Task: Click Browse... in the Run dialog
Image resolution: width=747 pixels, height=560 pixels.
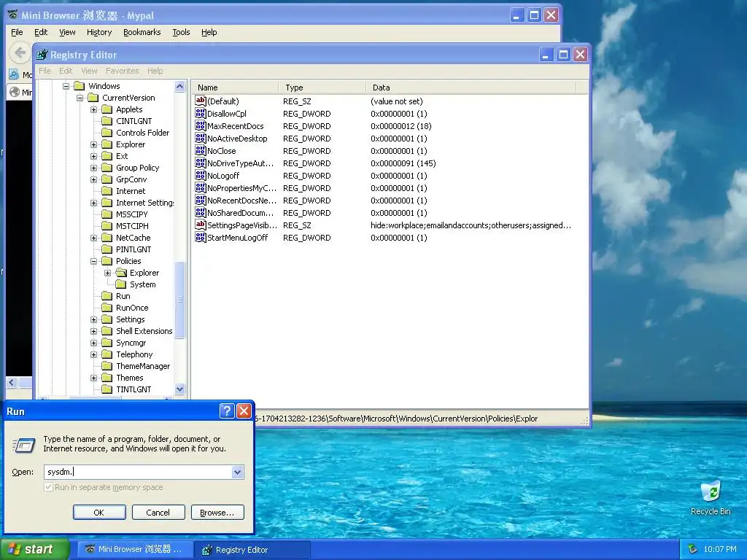Action: tap(217, 513)
